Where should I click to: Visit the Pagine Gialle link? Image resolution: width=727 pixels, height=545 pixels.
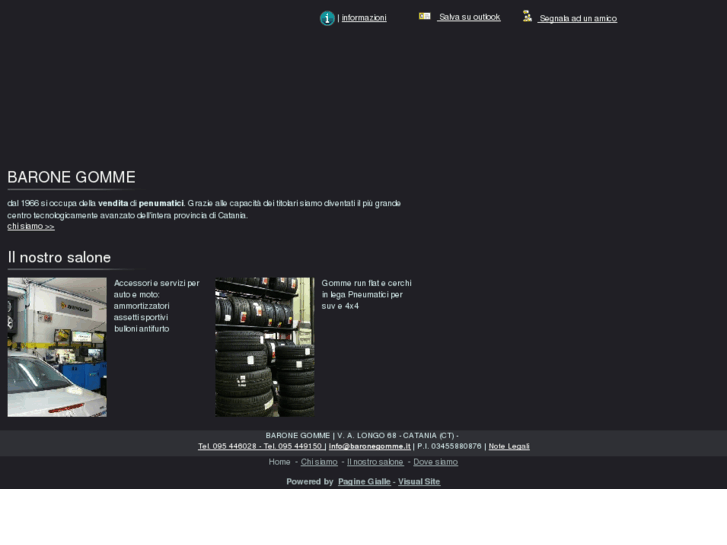point(364,481)
